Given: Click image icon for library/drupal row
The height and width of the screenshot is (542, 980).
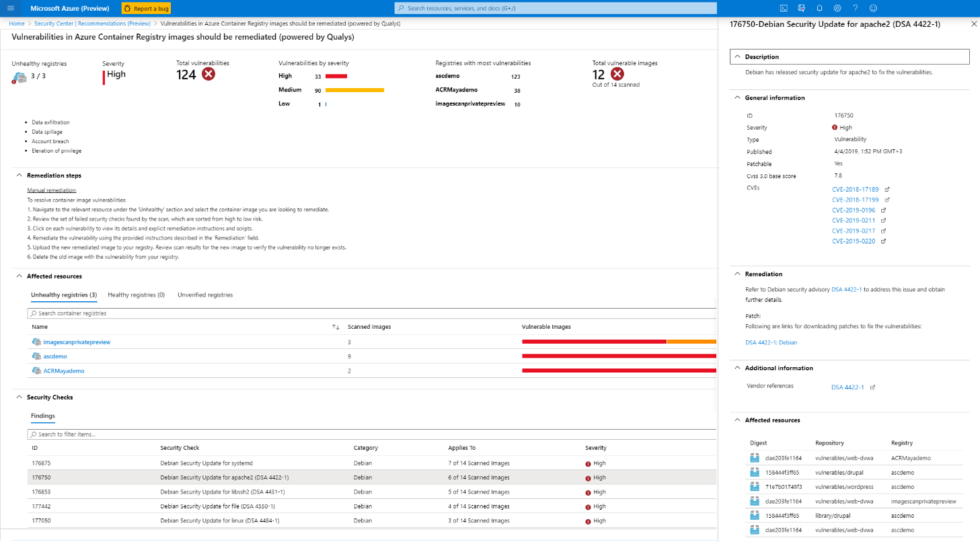Looking at the screenshot, I should point(755,515).
